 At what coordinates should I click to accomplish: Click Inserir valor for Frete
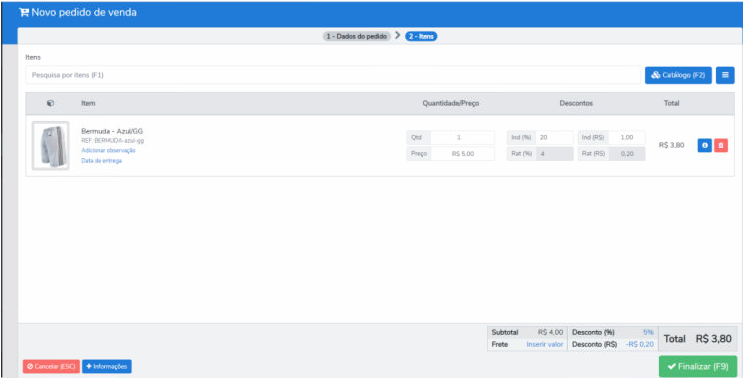[x=544, y=344]
